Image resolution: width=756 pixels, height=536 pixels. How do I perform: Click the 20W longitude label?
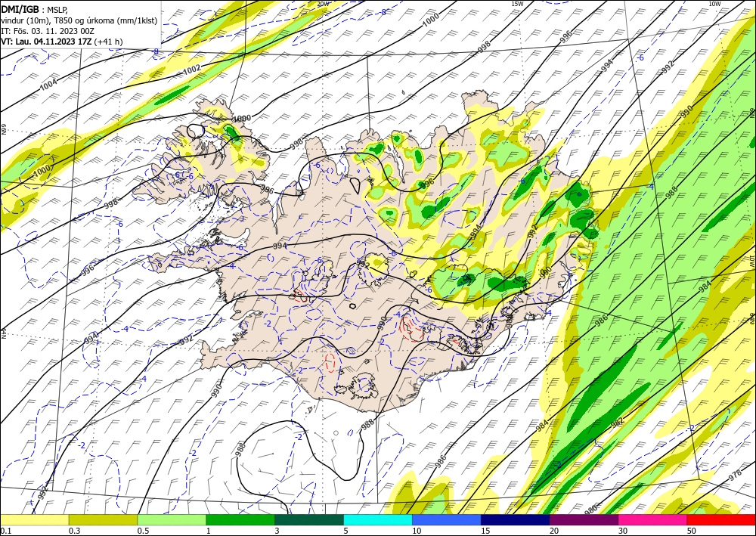(324, 4)
